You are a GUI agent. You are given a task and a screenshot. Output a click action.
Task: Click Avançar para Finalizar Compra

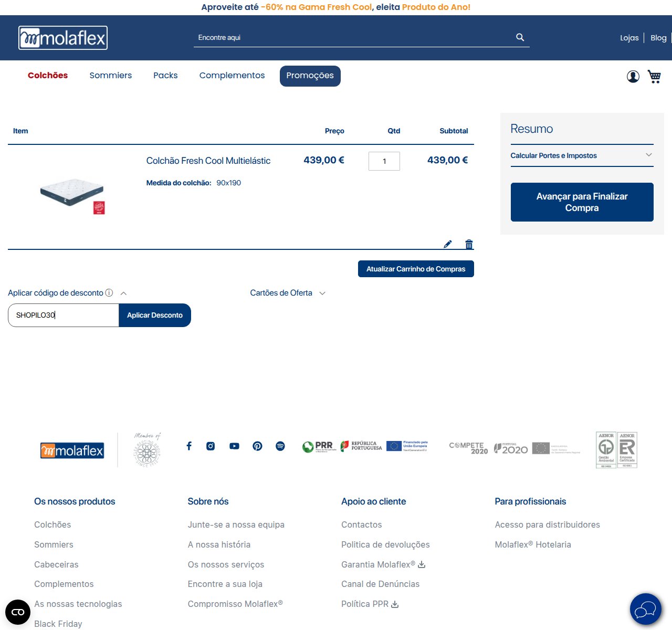point(582,202)
